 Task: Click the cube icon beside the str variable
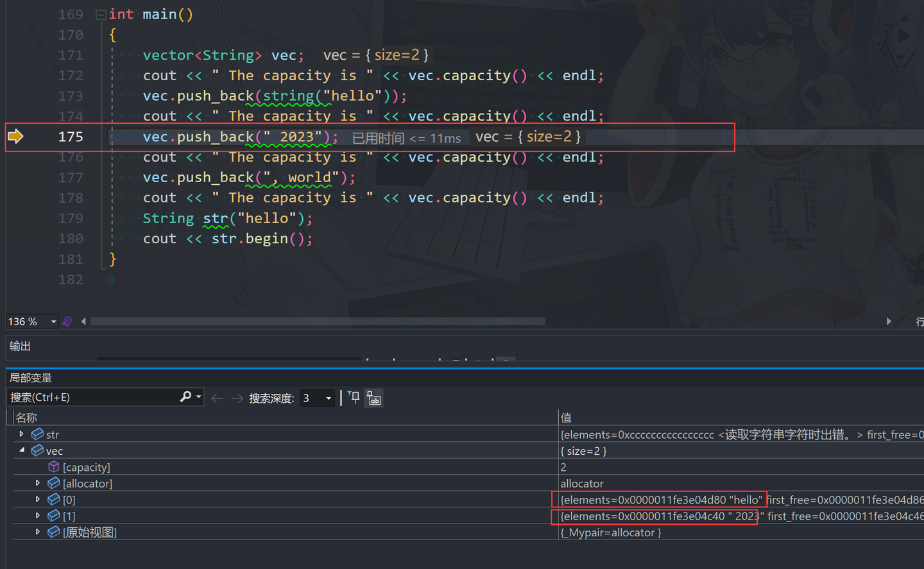tap(37, 434)
